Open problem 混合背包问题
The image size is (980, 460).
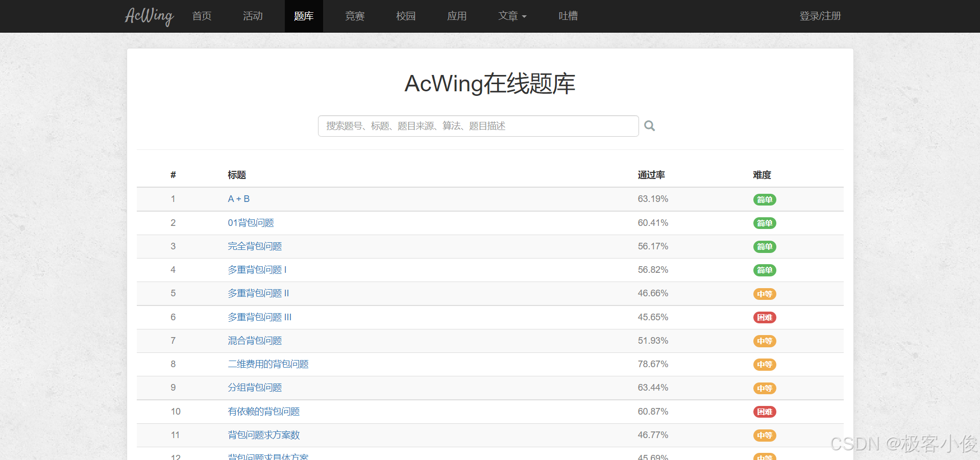point(255,341)
